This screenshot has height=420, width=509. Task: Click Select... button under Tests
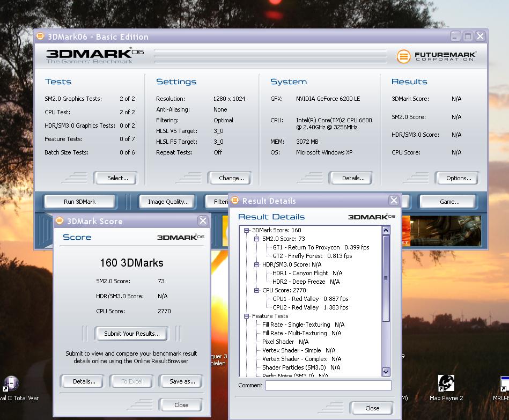(x=115, y=178)
